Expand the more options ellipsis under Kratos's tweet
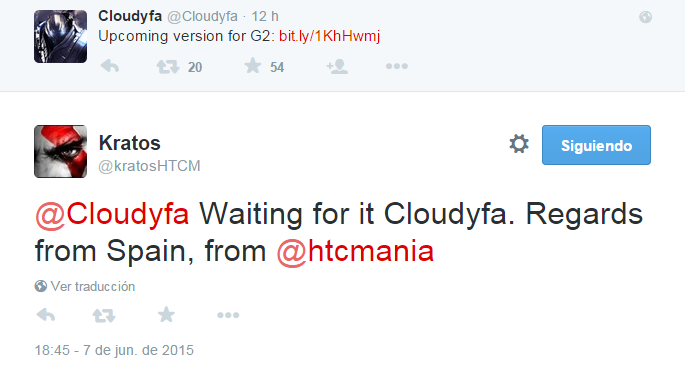The width and height of the screenshot is (685, 388). tap(228, 315)
